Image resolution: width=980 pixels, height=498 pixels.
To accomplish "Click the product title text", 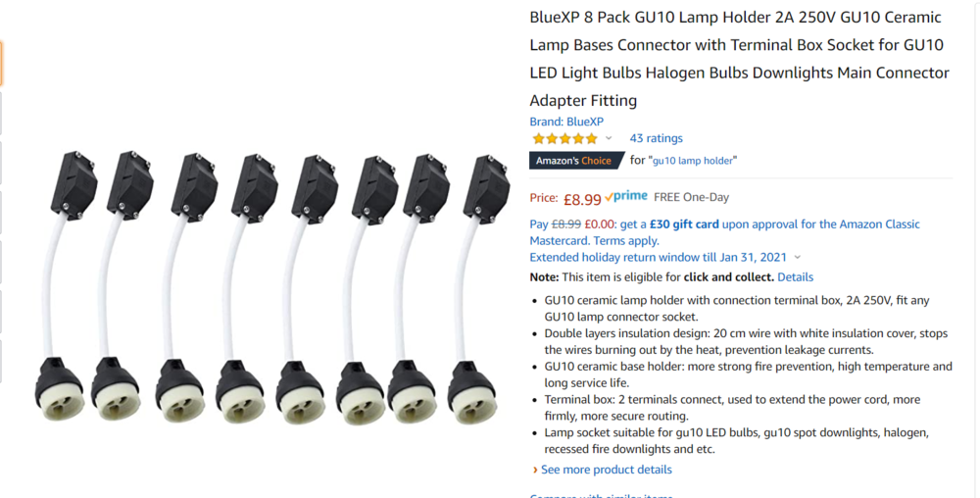I will (739, 59).
